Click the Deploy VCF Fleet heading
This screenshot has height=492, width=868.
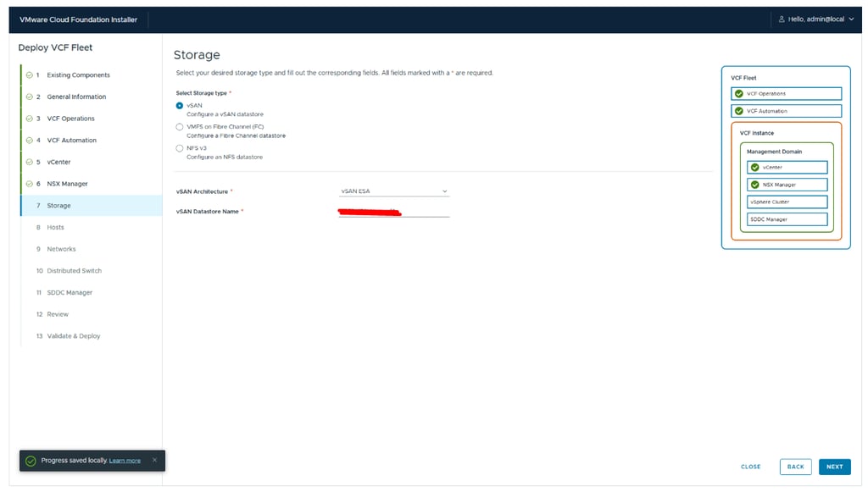tap(55, 47)
